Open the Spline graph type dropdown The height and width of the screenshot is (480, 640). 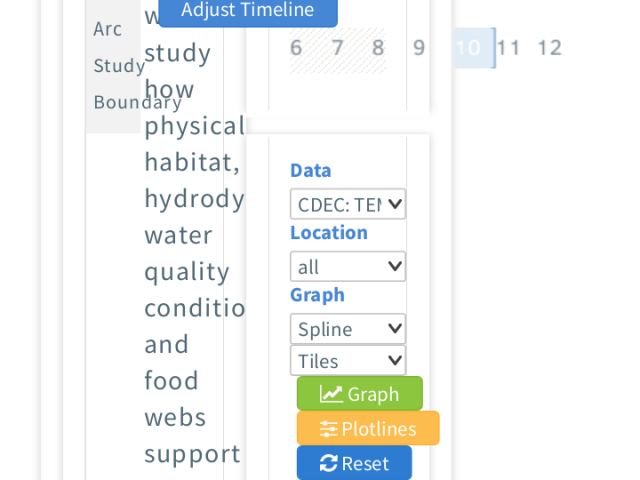[x=348, y=329]
